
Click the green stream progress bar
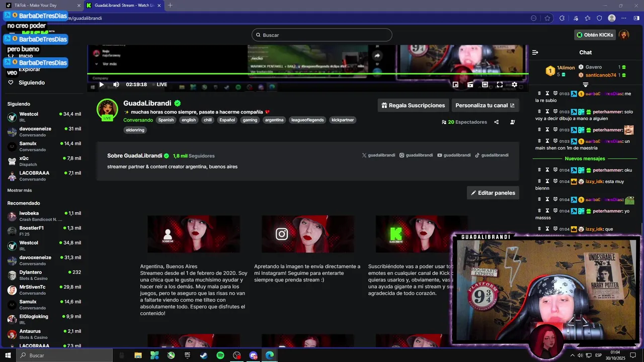coord(307,74)
